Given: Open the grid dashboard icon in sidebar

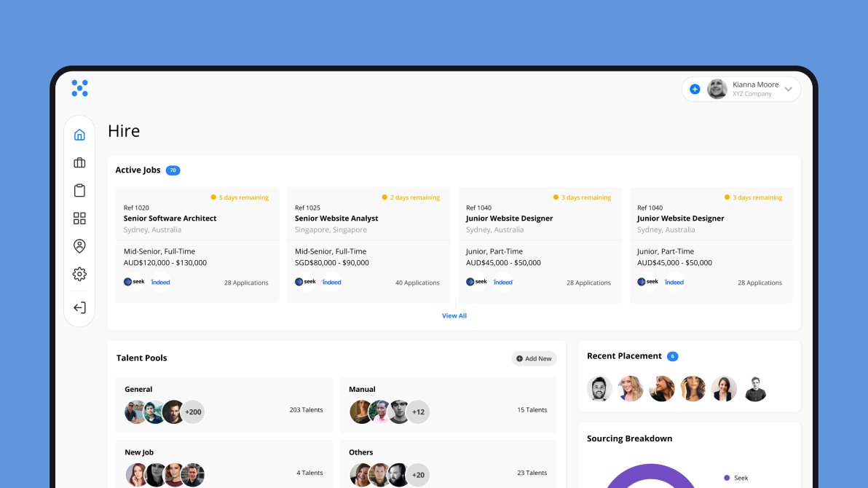Looking at the screenshot, I should pos(79,219).
